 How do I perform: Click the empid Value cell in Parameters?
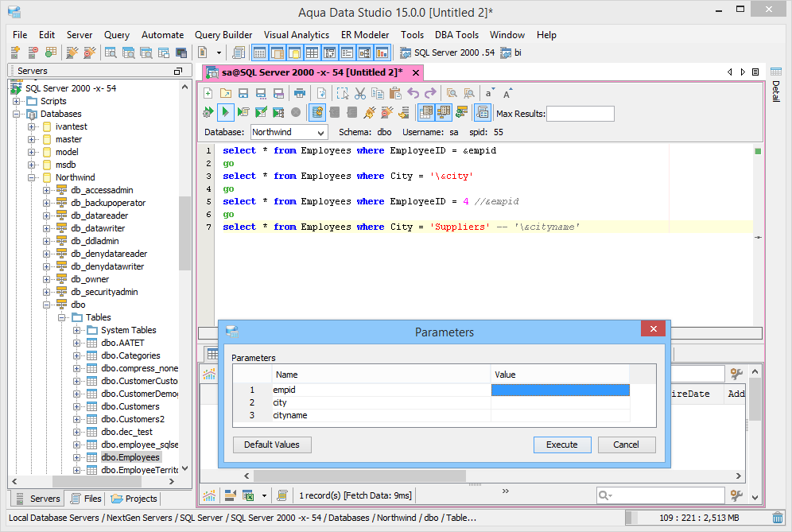[x=560, y=390]
